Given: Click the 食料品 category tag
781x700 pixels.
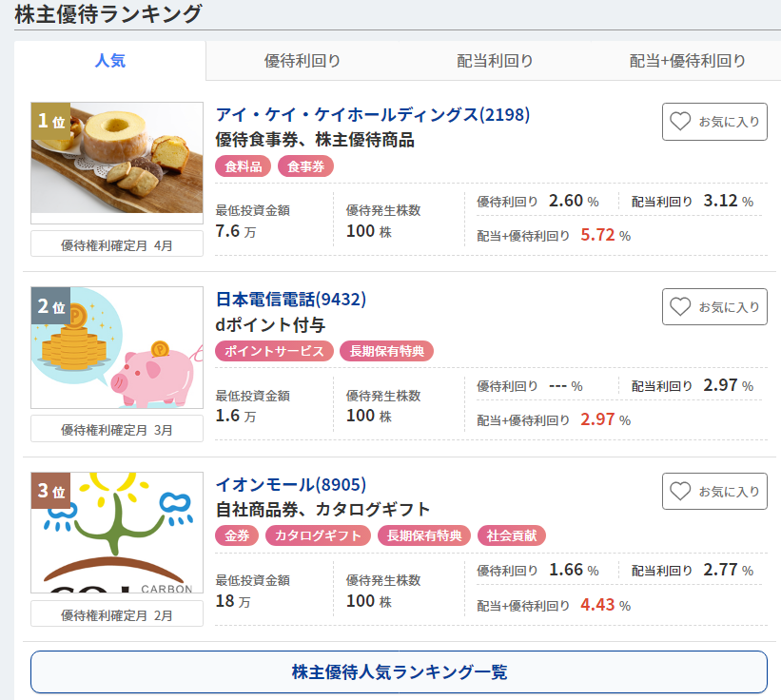Looking at the screenshot, I should [x=244, y=166].
